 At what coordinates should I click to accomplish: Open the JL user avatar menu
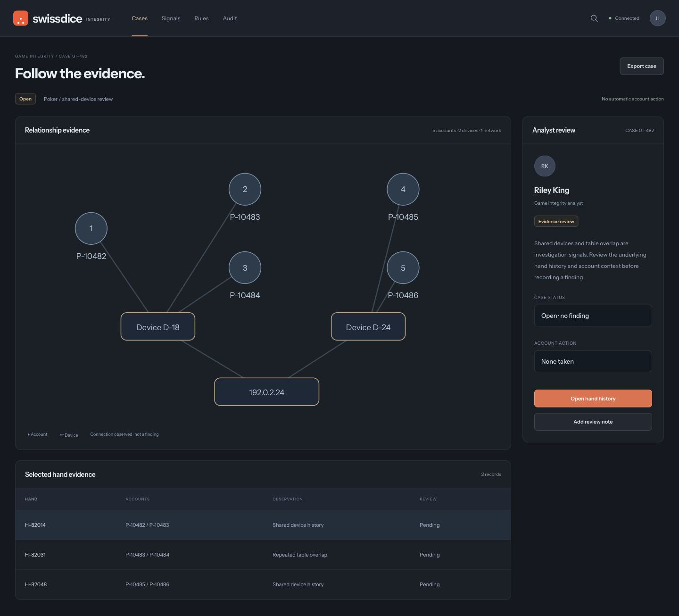pos(657,18)
